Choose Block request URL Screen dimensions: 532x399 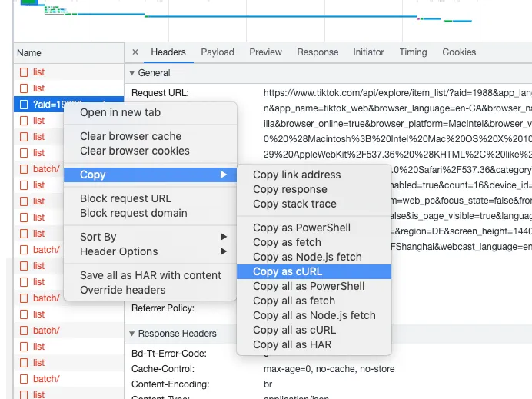click(x=150, y=198)
